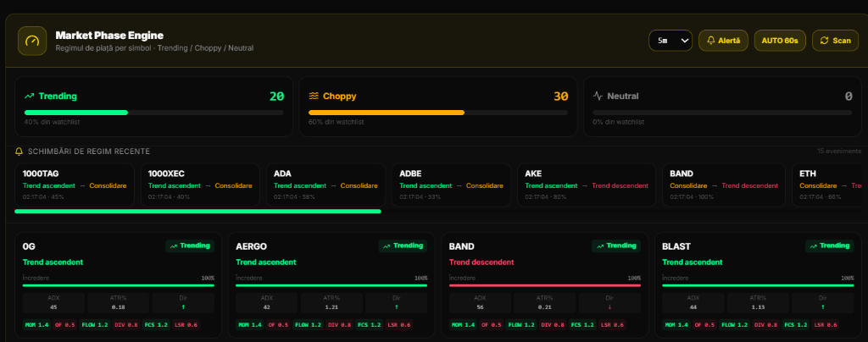Click the pulse icon beside Neutral

[x=598, y=97]
